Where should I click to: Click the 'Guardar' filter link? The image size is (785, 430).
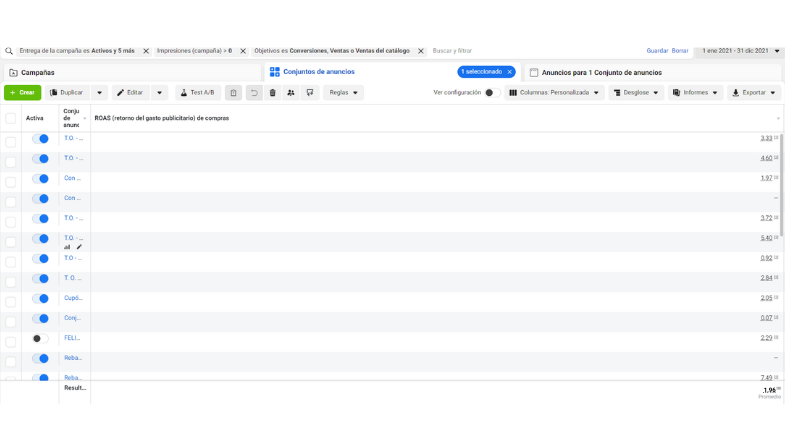pyautogui.click(x=657, y=50)
